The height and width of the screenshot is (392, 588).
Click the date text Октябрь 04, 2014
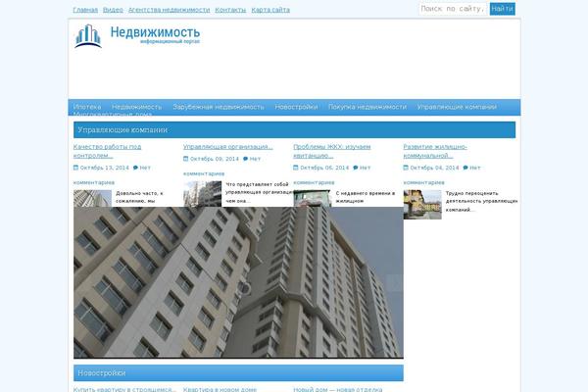pyautogui.click(x=434, y=168)
